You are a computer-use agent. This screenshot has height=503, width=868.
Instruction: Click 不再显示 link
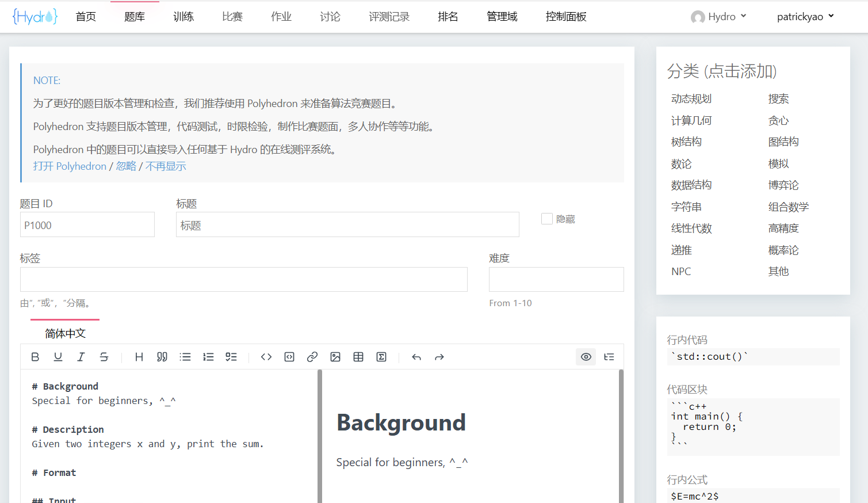point(166,166)
